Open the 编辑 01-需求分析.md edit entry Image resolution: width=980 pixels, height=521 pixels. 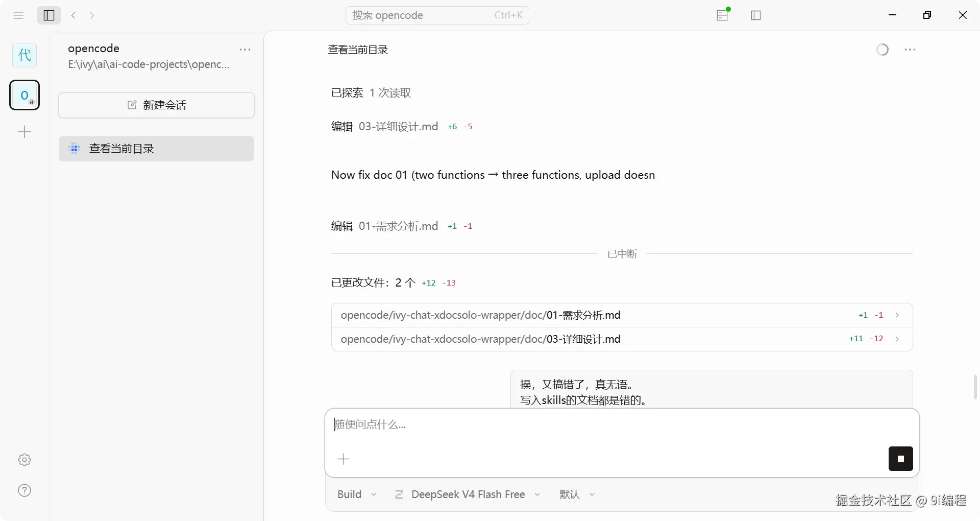(x=402, y=226)
